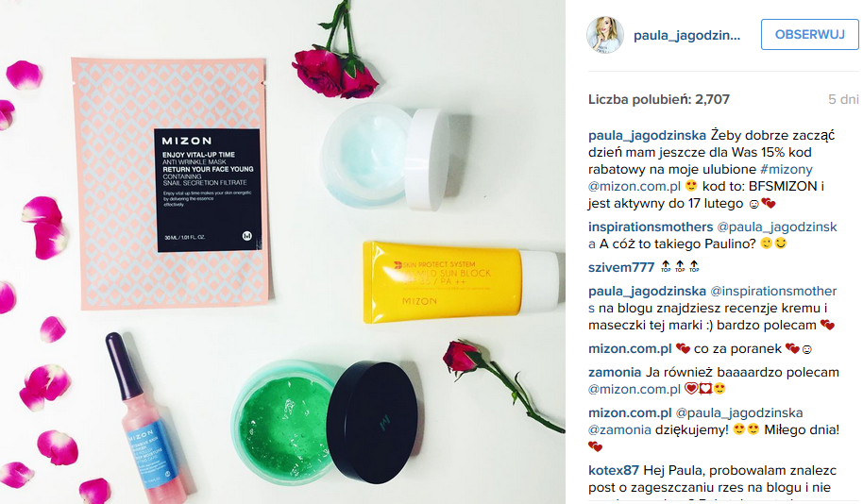Click the Mizon sheet mask in photo
Screen dimensions: 863x504
pos(171,184)
